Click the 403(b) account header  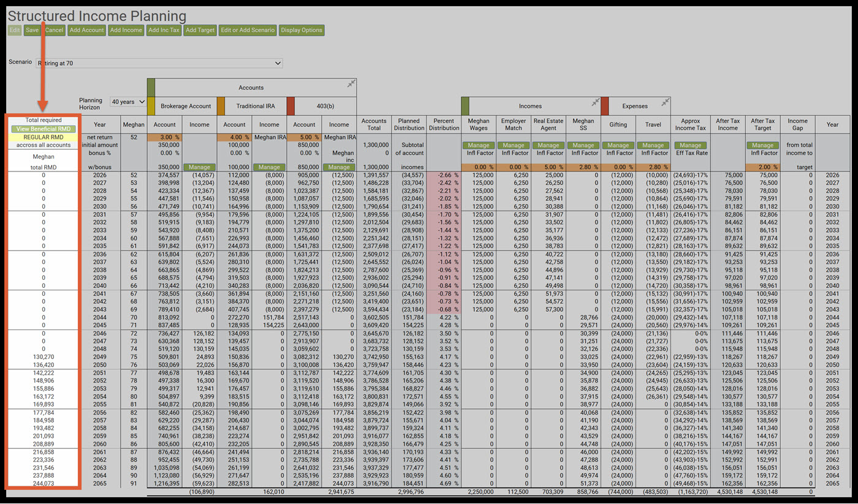325,106
